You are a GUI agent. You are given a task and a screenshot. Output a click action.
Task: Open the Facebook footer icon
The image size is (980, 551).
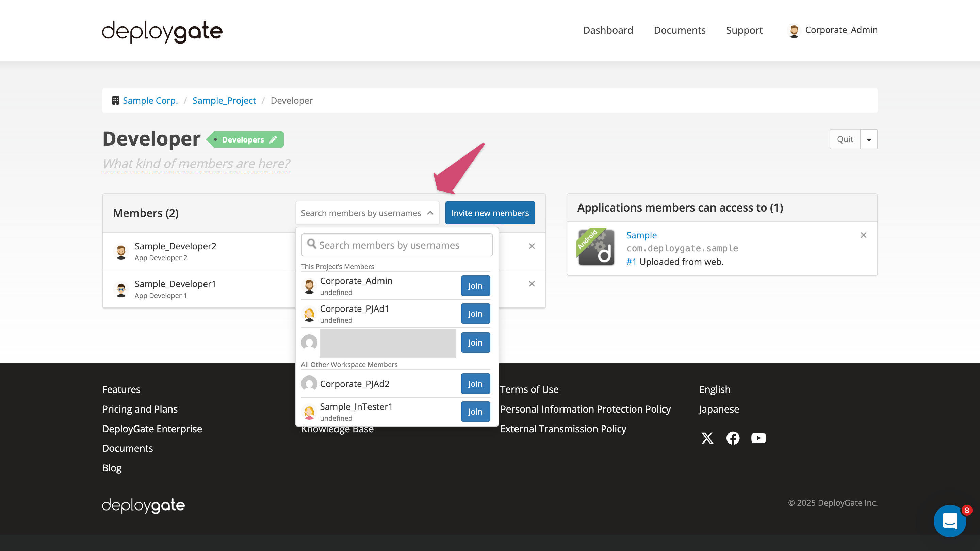(733, 438)
